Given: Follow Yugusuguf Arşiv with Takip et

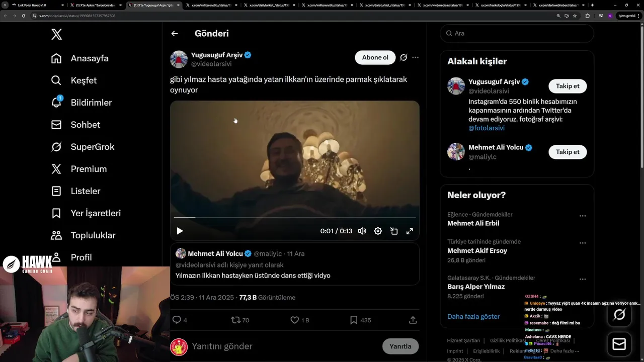Looking at the screenshot, I should click(x=568, y=86).
